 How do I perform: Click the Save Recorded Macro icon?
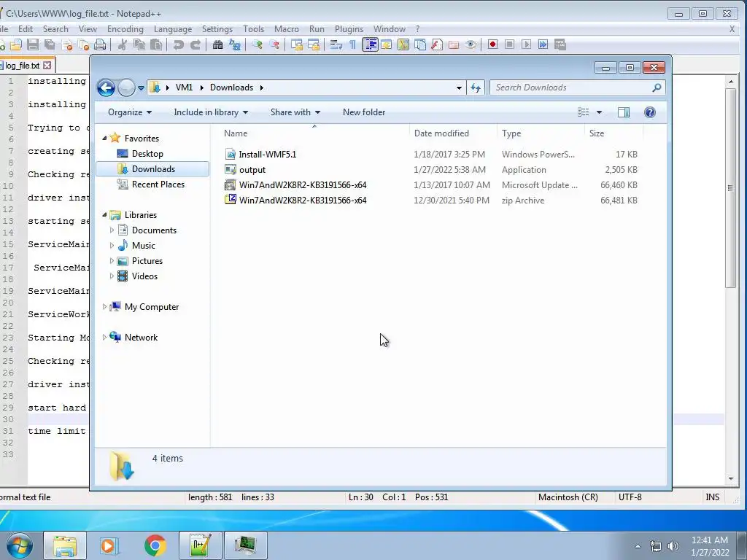[560, 44]
